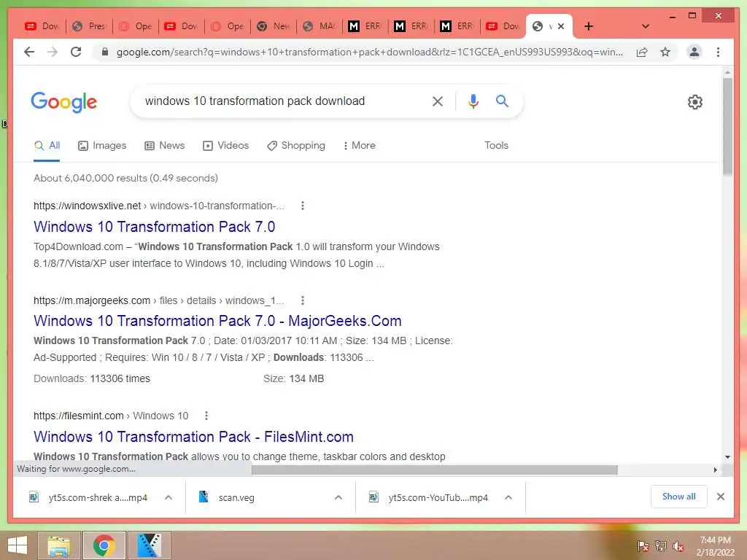747x560 pixels.
Task: Open the Chrome three-dot menu
Action: [718, 52]
